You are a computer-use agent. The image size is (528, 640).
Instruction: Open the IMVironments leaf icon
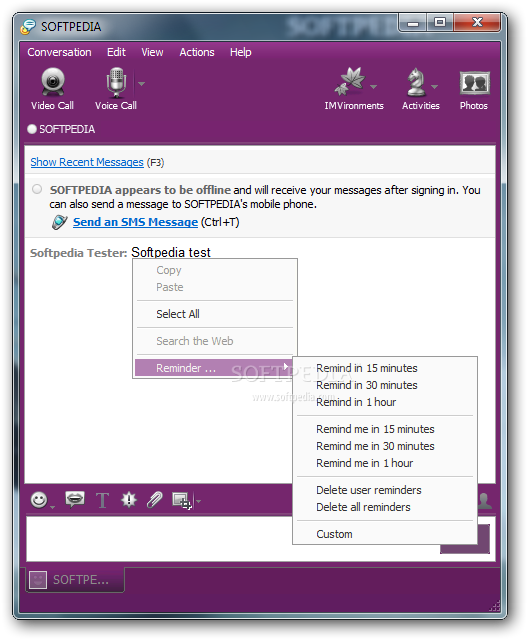pyautogui.click(x=350, y=81)
